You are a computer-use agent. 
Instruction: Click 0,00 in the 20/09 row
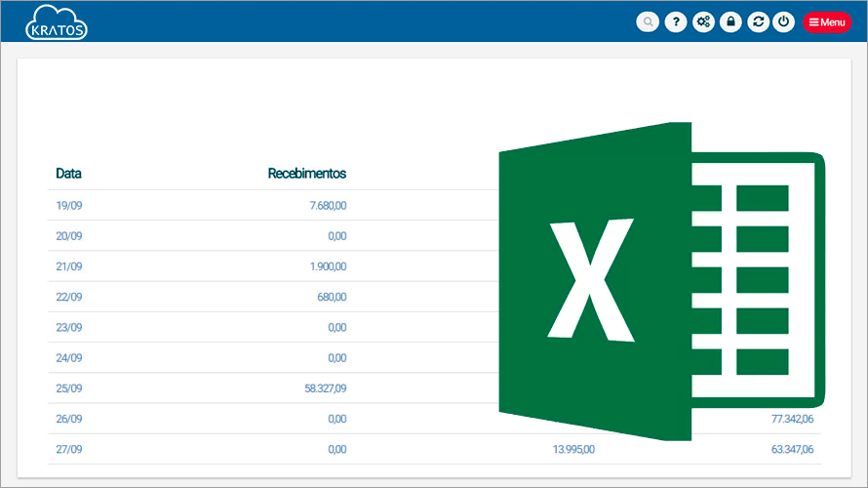coord(337,236)
